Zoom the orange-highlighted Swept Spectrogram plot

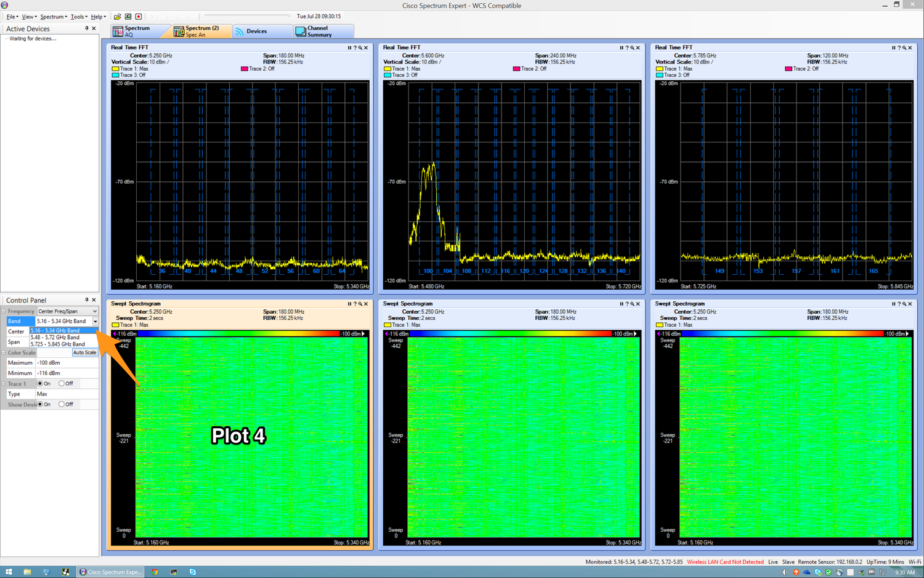[360, 304]
